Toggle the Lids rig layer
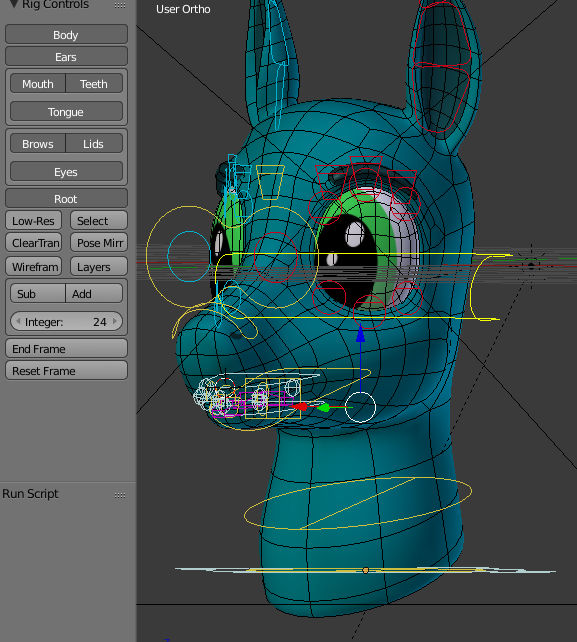 pos(94,144)
